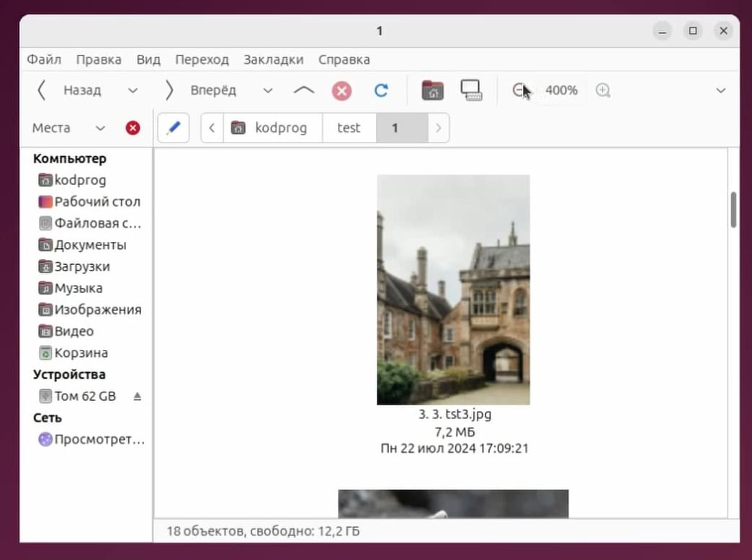Expand the toolbar overflow chevron

[721, 90]
